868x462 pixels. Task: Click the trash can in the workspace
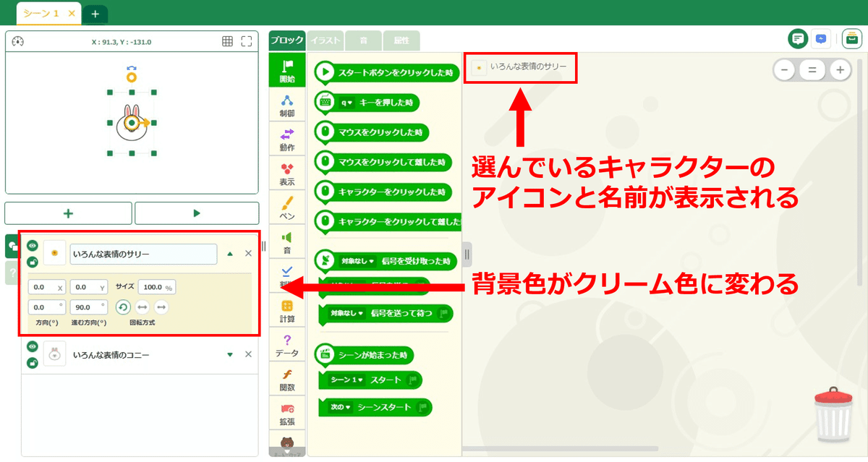pos(833,414)
